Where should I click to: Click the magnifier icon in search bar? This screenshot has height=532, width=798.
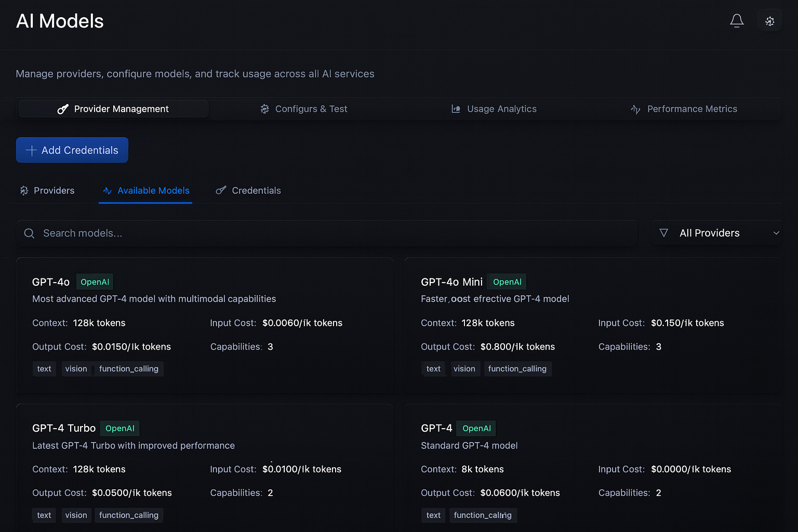coord(30,233)
